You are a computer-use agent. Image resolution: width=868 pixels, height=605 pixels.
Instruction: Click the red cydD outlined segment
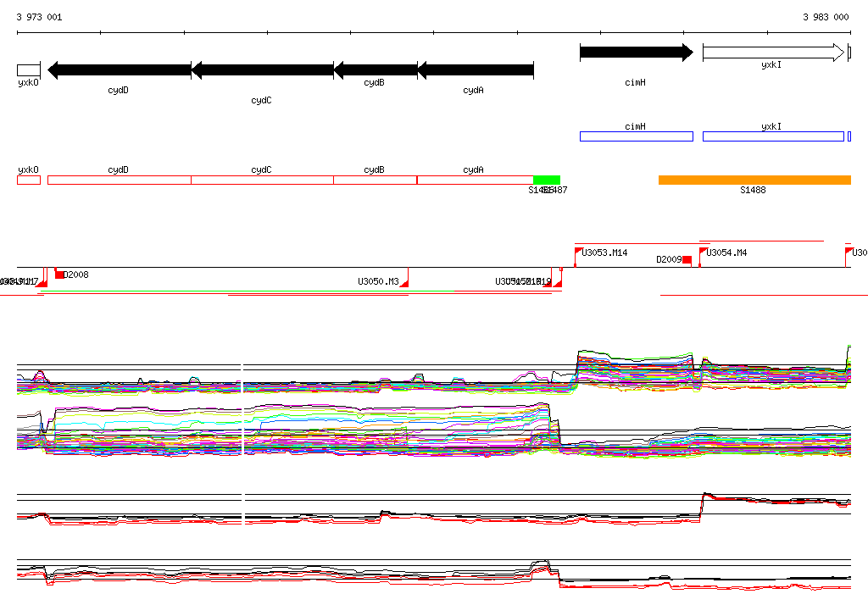click(120, 180)
